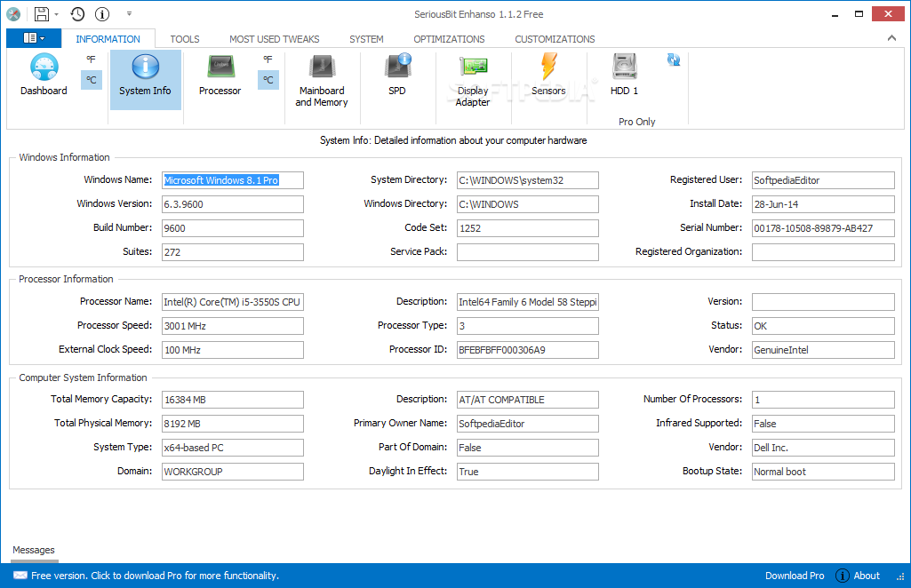Switch Processor temperature to Celsius
The image size is (911, 588).
pos(268,80)
